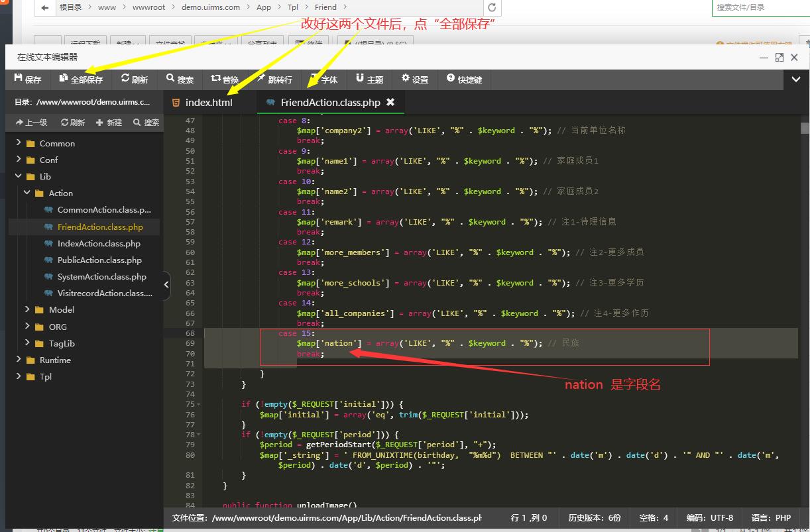Click 编码: UTF-8 encoding status
Image resolution: width=810 pixels, height=532 pixels.
point(710,518)
